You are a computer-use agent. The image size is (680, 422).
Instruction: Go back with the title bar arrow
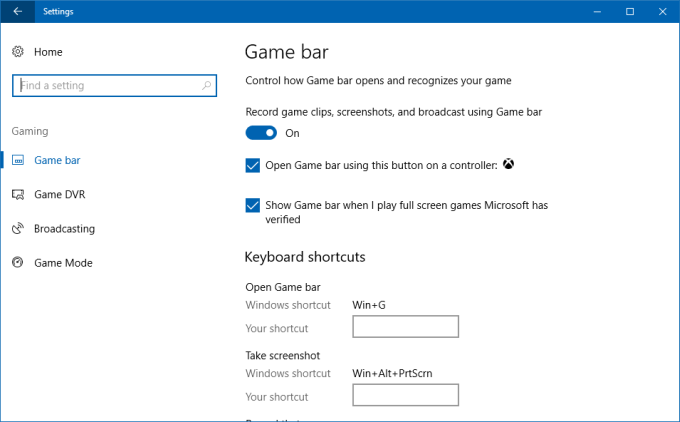click(17, 11)
